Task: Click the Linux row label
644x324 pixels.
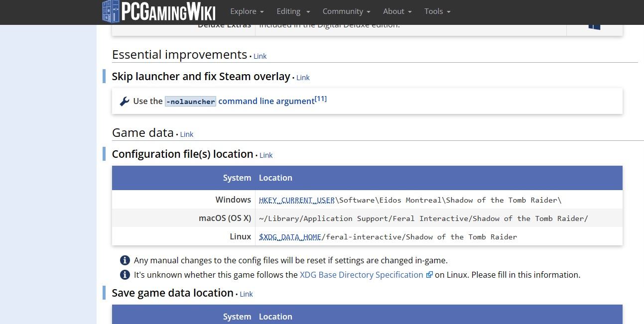Action: [x=240, y=236]
